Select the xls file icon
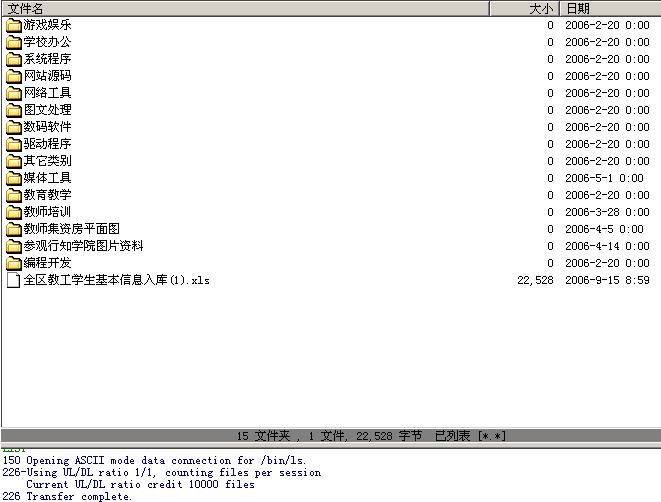The image size is (661, 502). pyautogui.click(x=13, y=280)
